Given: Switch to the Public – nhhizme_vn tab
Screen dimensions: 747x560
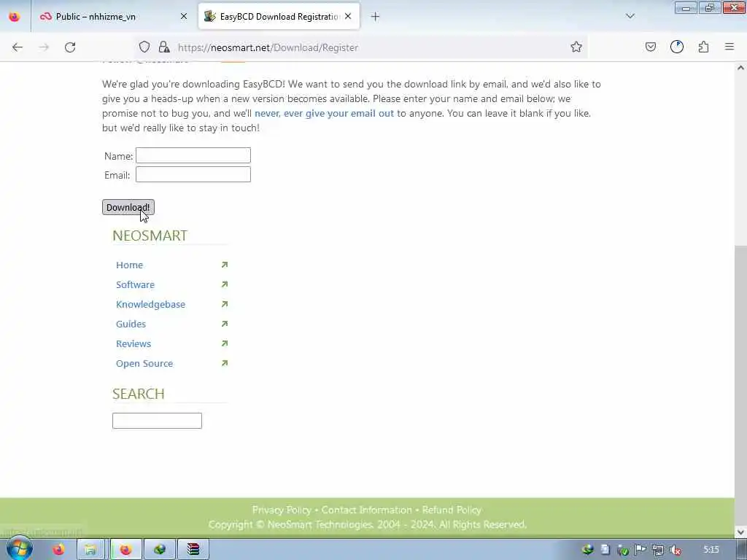Looking at the screenshot, I should (x=113, y=17).
